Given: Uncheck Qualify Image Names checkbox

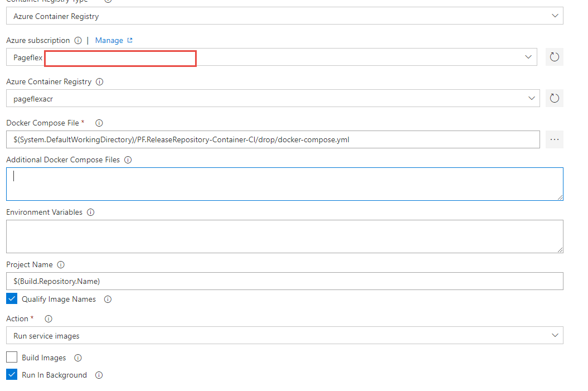Looking at the screenshot, I should tap(12, 299).
